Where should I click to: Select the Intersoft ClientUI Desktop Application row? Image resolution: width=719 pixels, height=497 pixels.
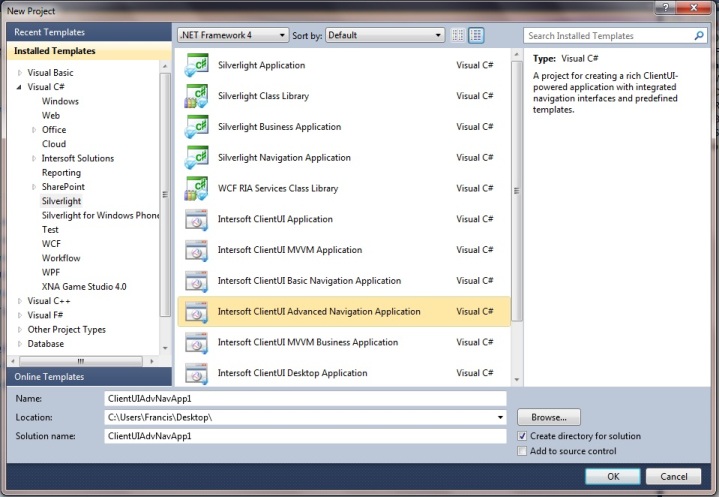click(343, 373)
